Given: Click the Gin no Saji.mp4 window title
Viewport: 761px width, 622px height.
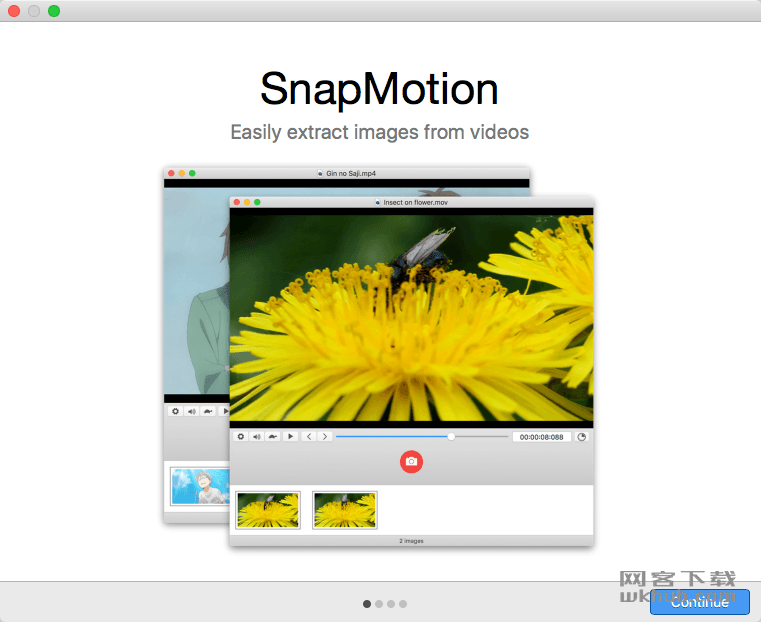Looking at the screenshot, I should click(351, 173).
